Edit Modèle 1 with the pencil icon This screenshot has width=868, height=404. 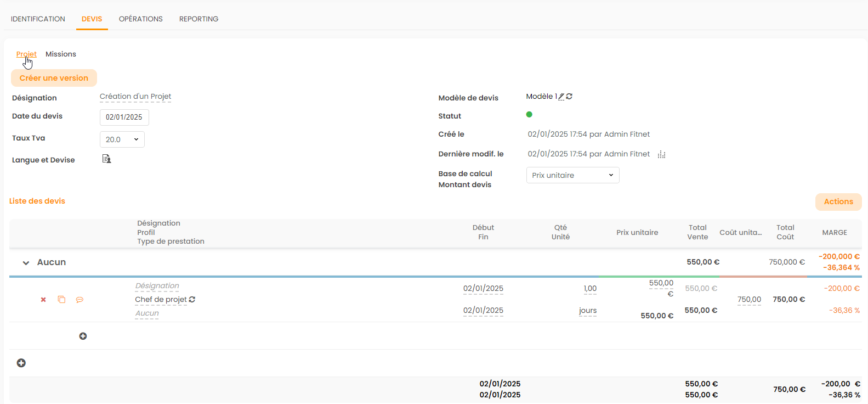[561, 97]
